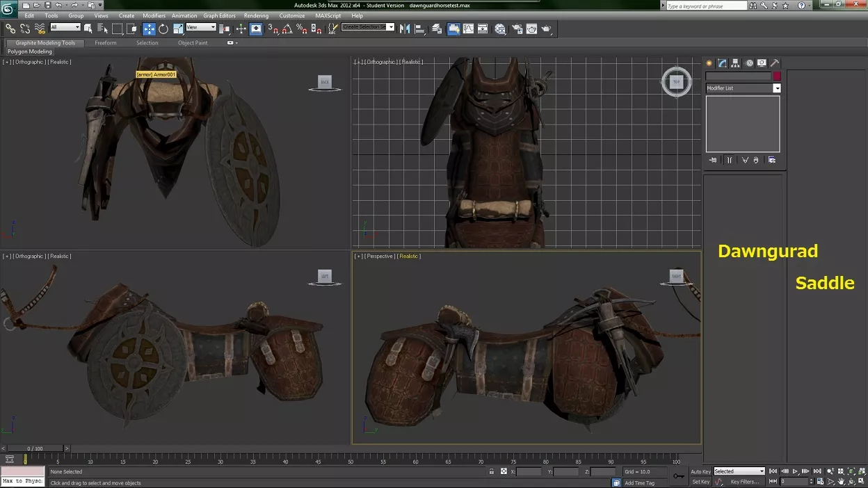Screen dimensions: 868x488
Task: Switch to the Modify command panel
Action: 723,63
